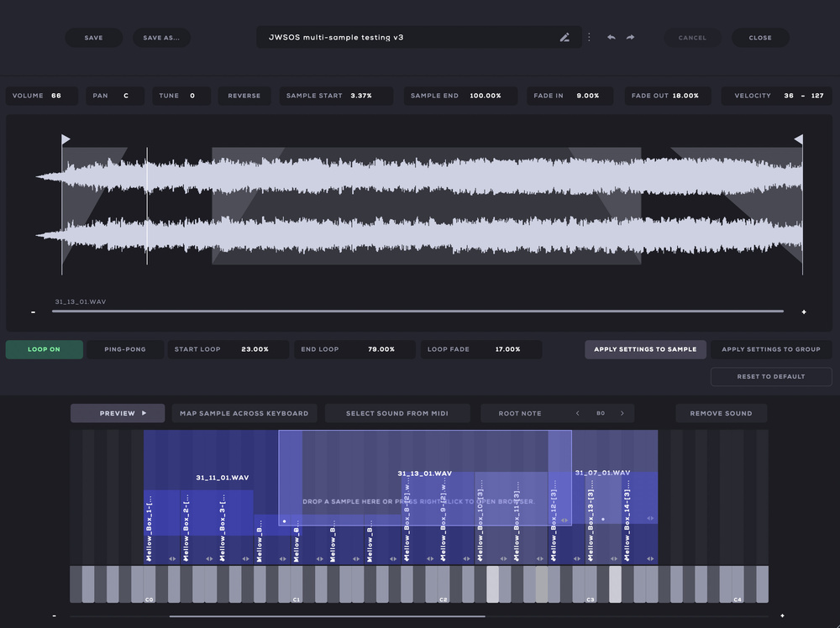Click the undo arrow icon
840x628 pixels.
tap(611, 38)
